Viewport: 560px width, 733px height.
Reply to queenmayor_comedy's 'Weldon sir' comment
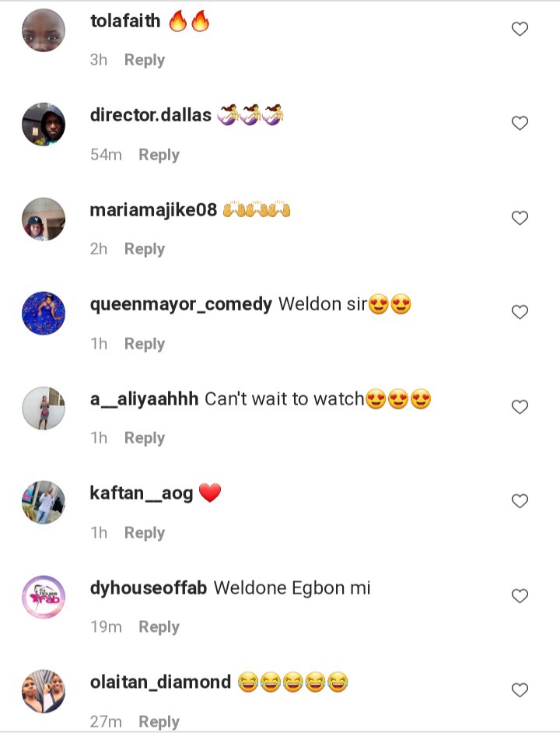pos(145,344)
